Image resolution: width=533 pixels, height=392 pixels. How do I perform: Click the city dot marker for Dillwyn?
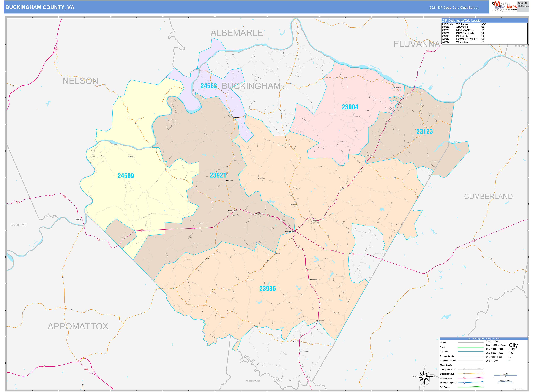(317, 220)
